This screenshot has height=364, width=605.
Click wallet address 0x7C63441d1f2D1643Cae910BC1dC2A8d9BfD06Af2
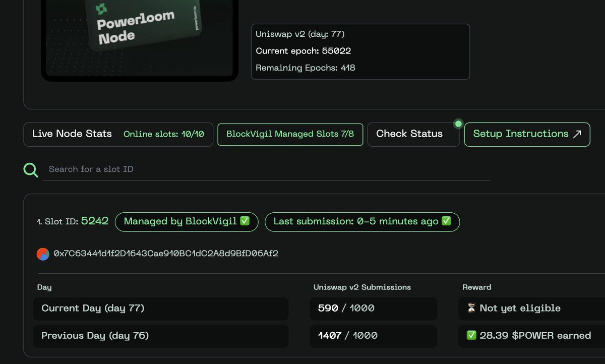coord(166,254)
